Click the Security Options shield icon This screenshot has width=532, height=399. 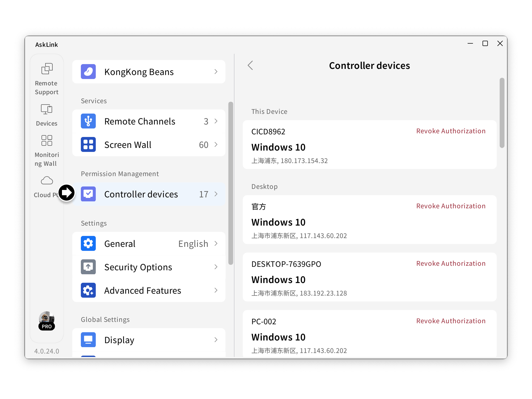pos(88,267)
